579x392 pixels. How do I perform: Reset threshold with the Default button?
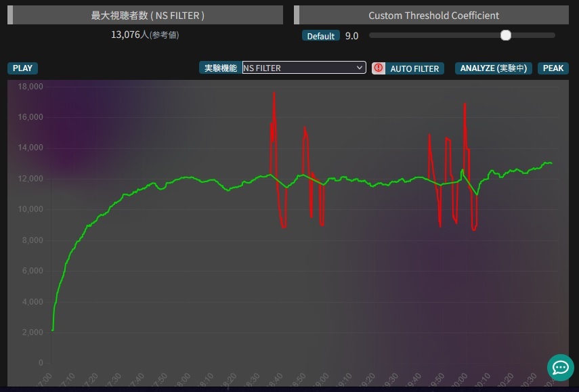click(x=320, y=36)
